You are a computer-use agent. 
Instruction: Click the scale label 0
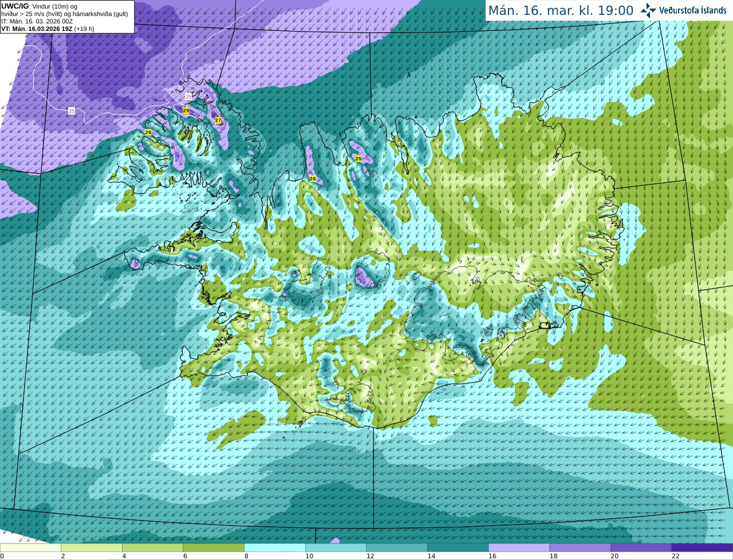pyautogui.click(x=2, y=556)
